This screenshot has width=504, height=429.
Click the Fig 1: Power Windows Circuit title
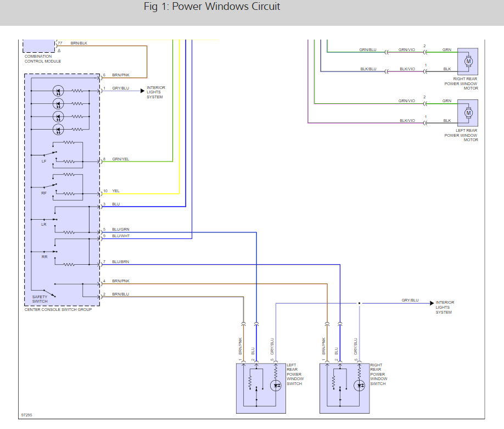[212, 7]
